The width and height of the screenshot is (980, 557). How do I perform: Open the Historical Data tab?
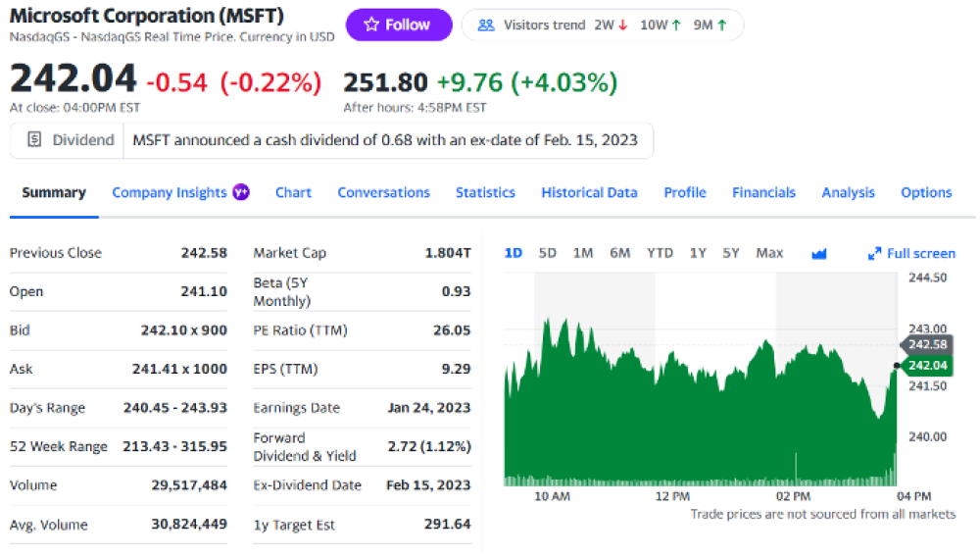[589, 192]
